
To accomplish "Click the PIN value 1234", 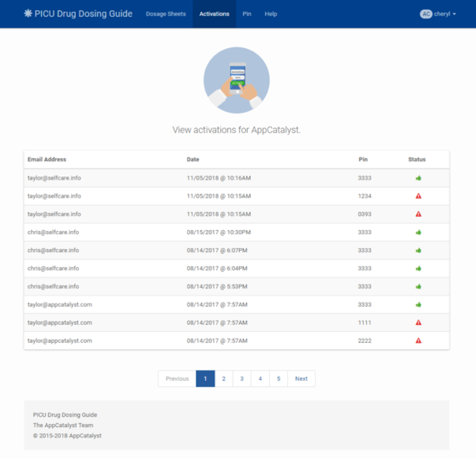I will coord(364,196).
